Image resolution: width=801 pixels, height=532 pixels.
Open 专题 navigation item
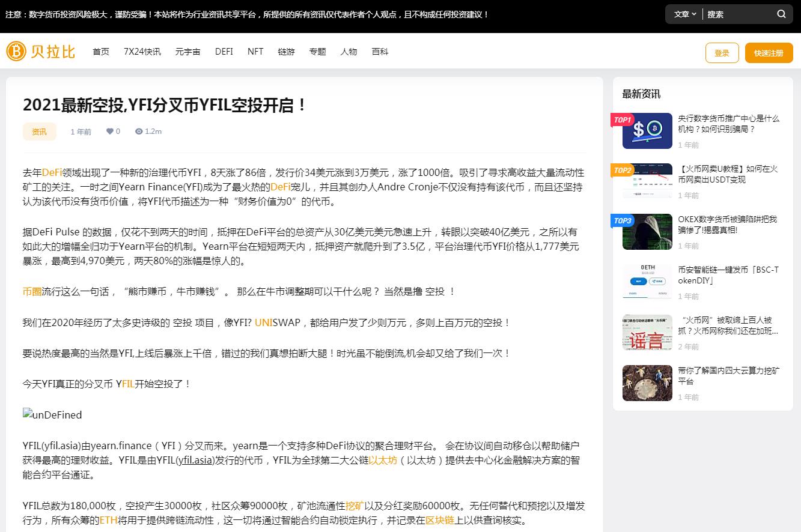click(318, 52)
